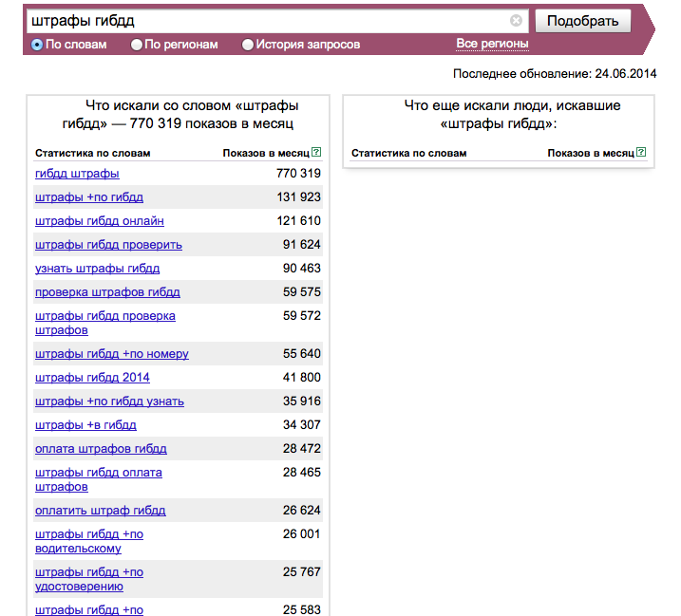Open the оплата штрафов гибдд link

coord(101,449)
